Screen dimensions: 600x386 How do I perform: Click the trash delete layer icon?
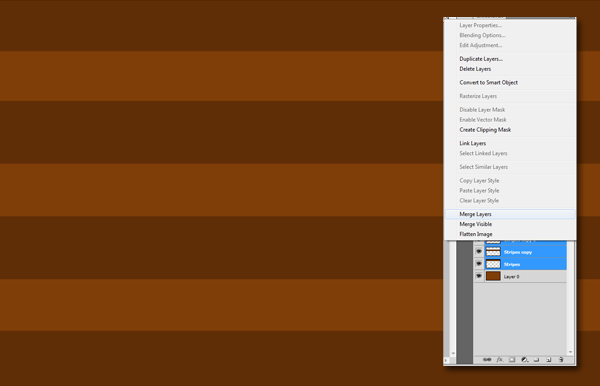561,360
